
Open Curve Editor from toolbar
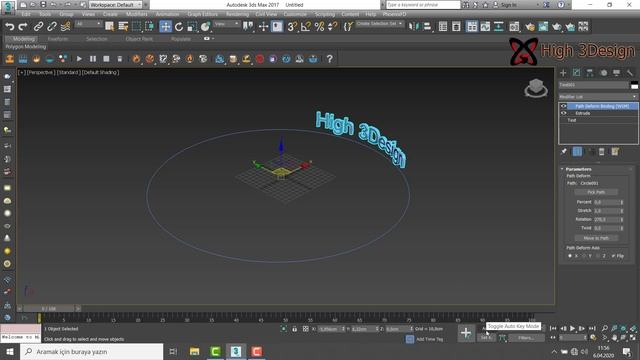[x=485, y=27]
